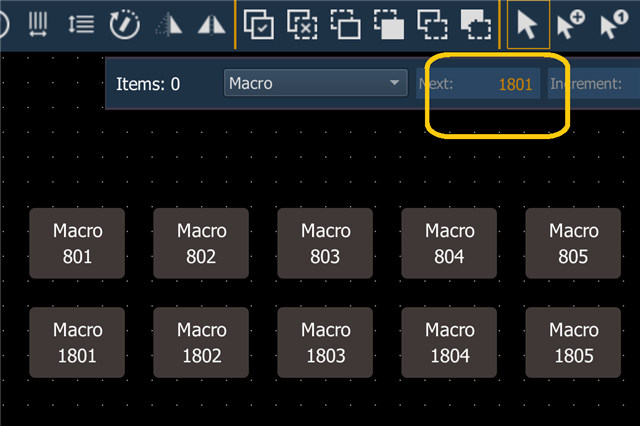Select the Macro 805 button

(573, 243)
